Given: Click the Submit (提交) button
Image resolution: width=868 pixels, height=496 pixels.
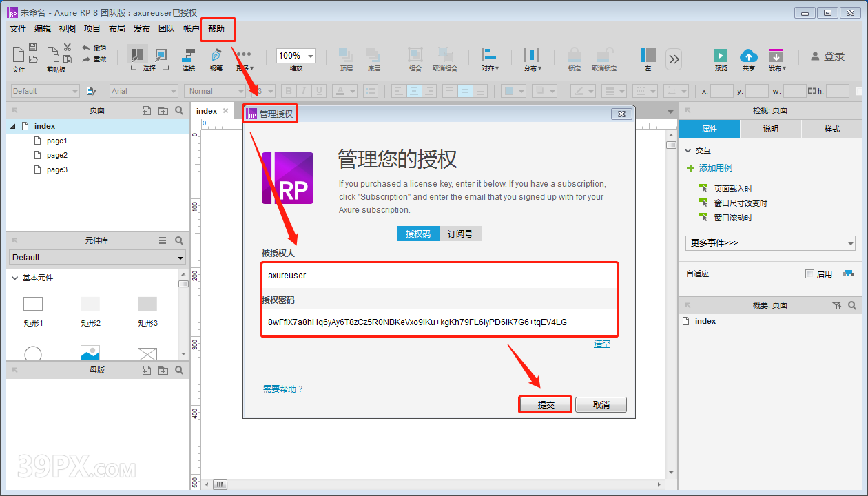Looking at the screenshot, I should [x=546, y=405].
